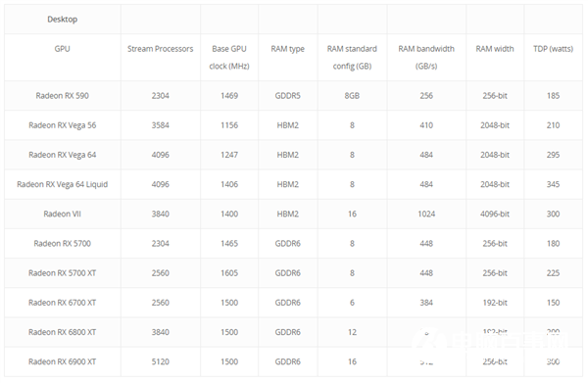Click the 1024 RAM bandwidth value
Viewport: 588px width, 383px height.
point(426,214)
